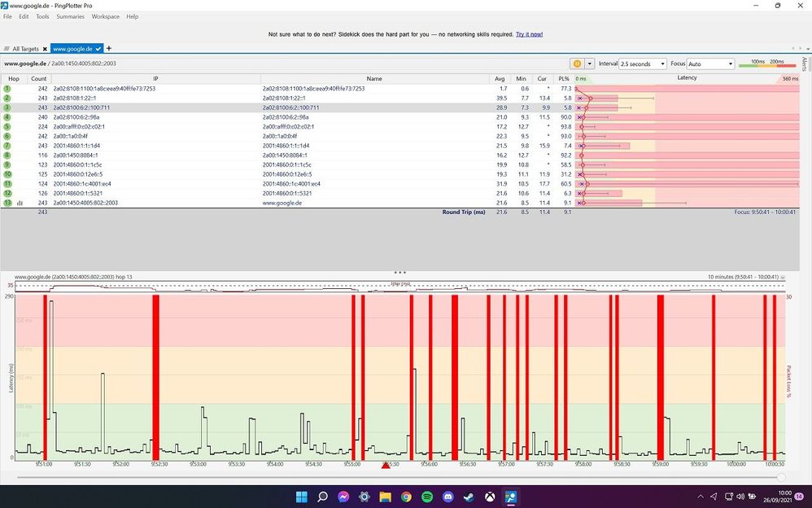Image resolution: width=812 pixels, height=508 pixels.
Task: Launch Steam from the taskbar
Action: click(x=469, y=497)
